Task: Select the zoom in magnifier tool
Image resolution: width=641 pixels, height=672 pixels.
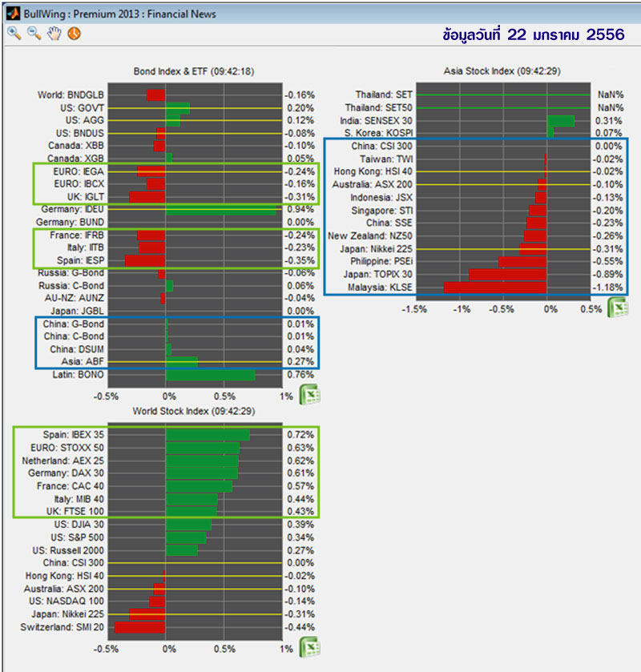Action: tap(14, 34)
